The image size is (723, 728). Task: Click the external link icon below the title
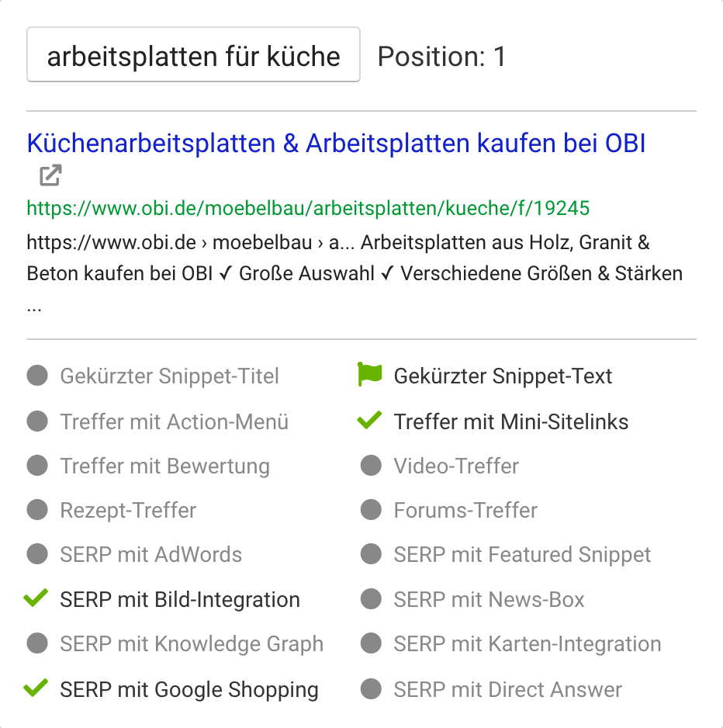point(50,176)
